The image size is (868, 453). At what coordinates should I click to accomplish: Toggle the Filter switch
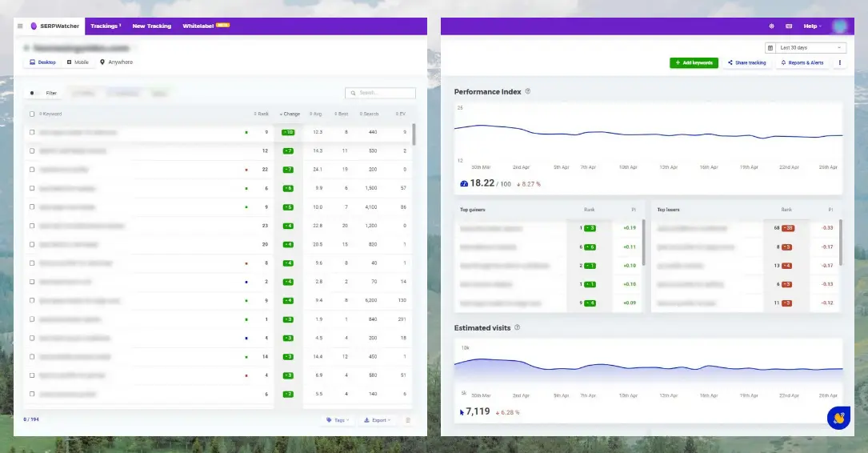point(33,94)
